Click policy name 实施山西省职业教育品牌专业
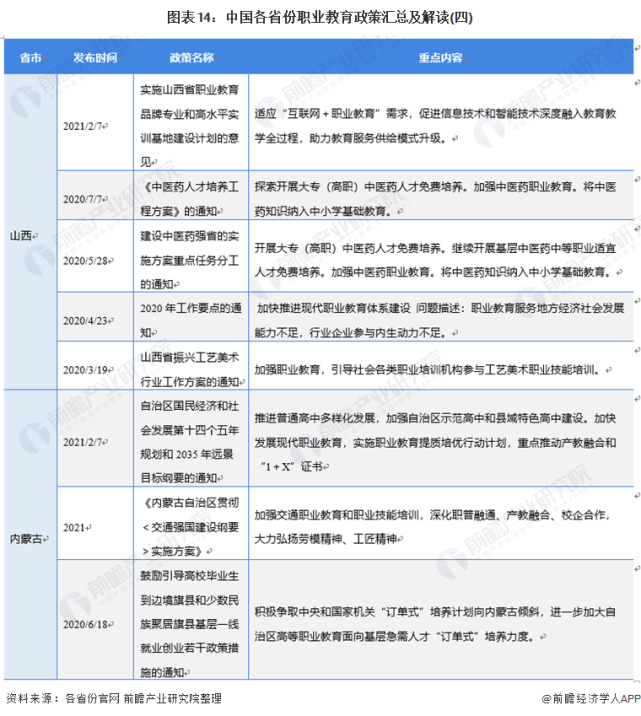 189,126
